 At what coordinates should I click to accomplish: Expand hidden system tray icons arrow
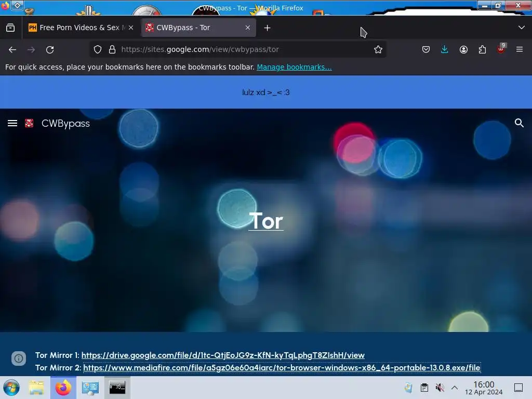pyautogui.click(x=455, y=388)
